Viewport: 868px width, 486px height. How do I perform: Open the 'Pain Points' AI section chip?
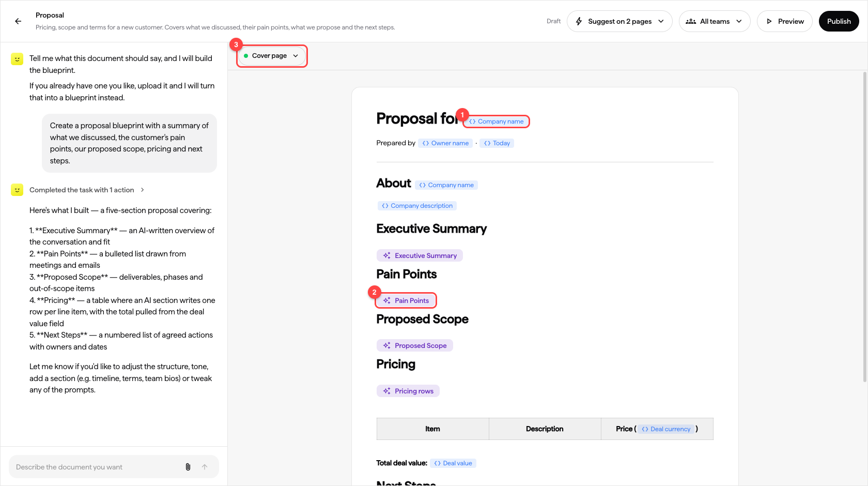(x=406, y=300)
